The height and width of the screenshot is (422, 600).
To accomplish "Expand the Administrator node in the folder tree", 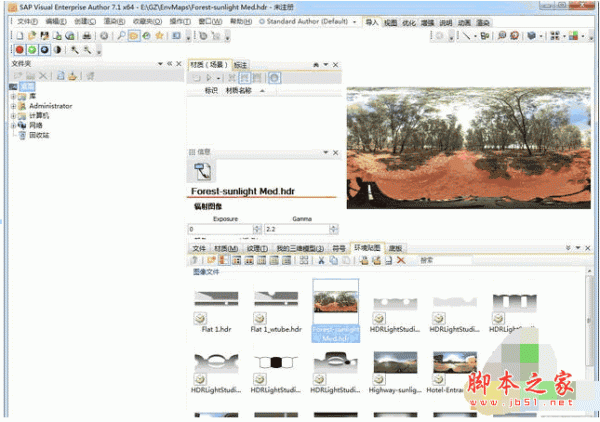I will tap(13, 106).
